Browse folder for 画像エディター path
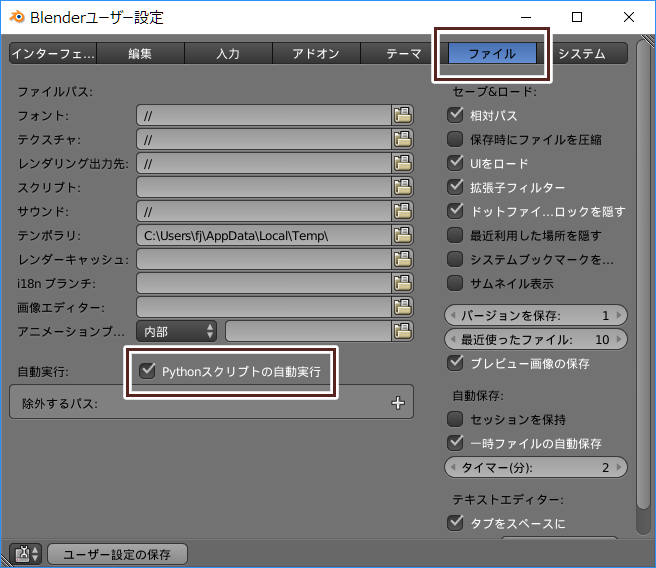This screenshot has height=568, width=656. [x=403, y=307]
